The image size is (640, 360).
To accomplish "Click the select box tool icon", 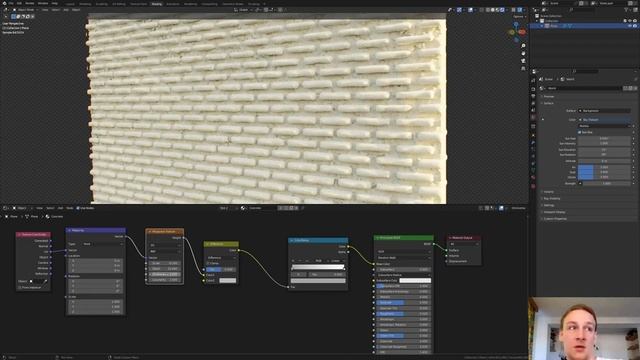I will [13, 17].
